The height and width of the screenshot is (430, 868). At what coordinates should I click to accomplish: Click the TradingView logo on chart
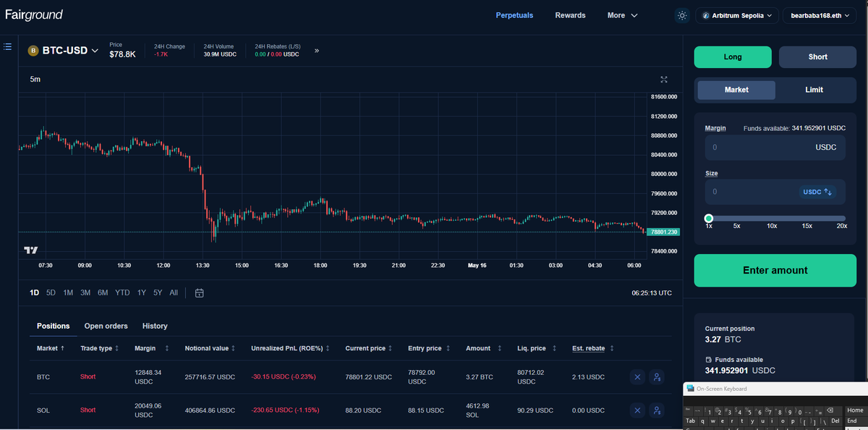(x=31, y=250)
